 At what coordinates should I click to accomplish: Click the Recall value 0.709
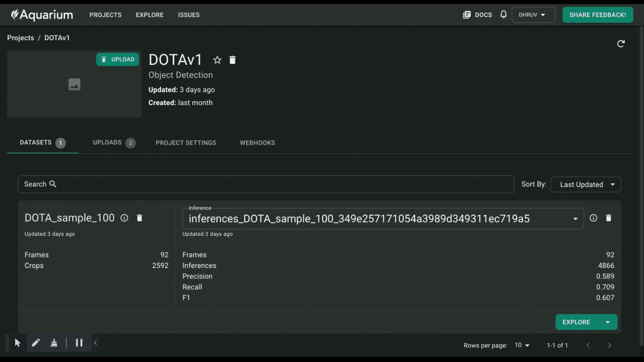(x=605, y=287)
